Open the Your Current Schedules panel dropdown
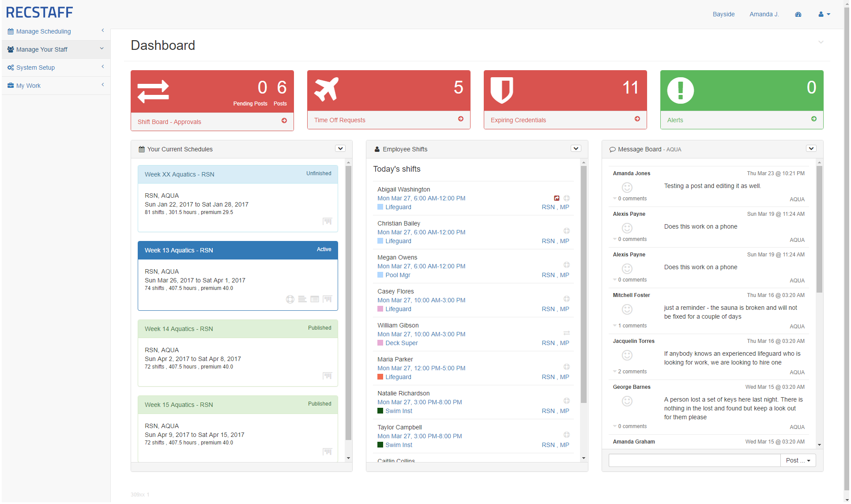 click(x=340, y=149)
